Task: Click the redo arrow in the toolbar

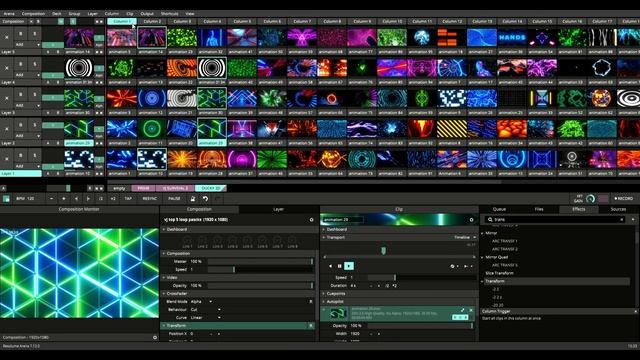Action: pos(218,199)
